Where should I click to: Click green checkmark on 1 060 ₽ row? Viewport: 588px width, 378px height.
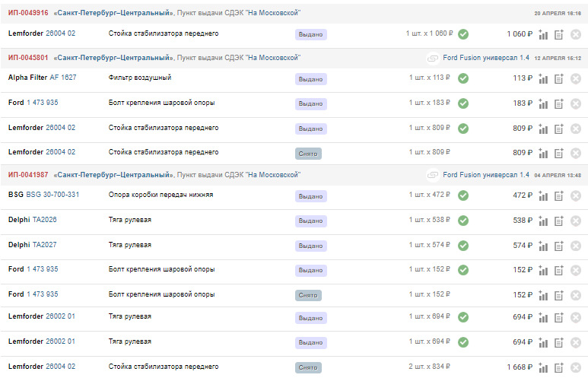point(463,34)
